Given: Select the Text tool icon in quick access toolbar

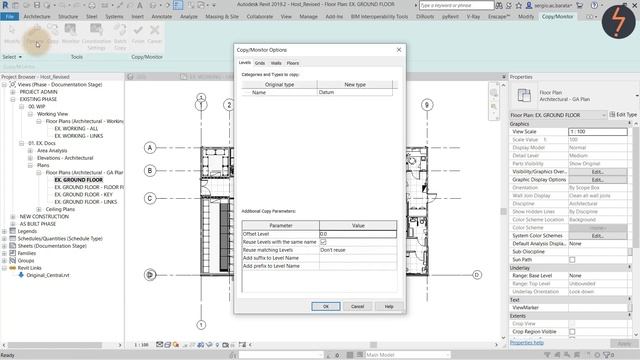Looking at the screenshot, I should [140, 5].
